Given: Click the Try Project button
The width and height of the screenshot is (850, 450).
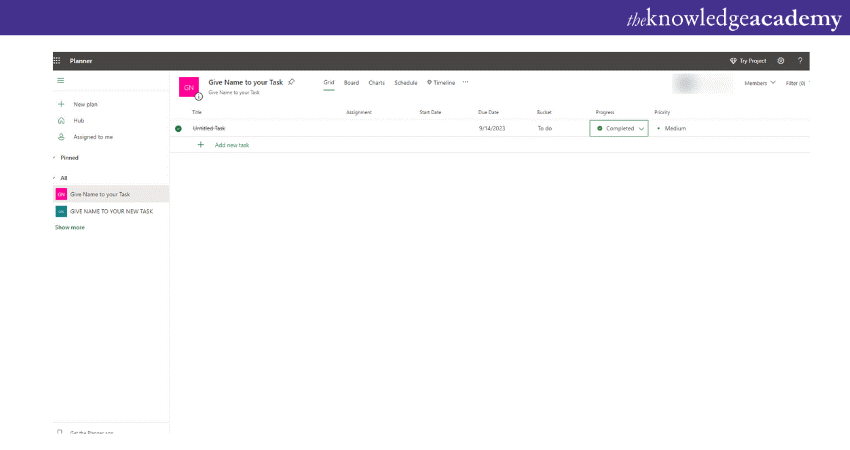Looking at the screenshot, I should tap(748, 61).
